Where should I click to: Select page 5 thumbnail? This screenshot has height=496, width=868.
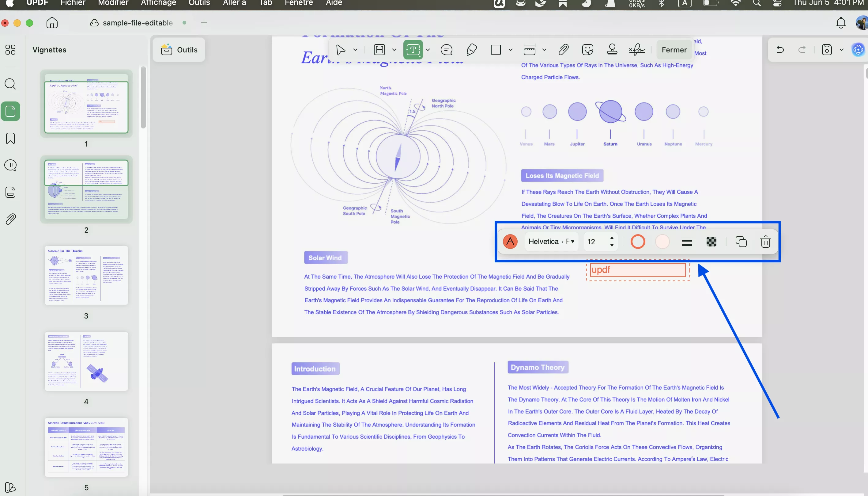point(86,447)
